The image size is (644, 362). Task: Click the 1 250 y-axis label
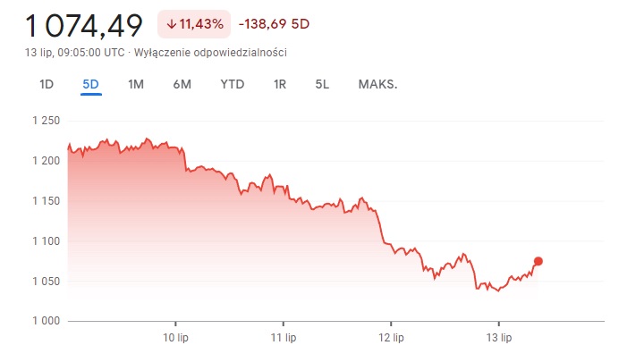click(44, 121)
